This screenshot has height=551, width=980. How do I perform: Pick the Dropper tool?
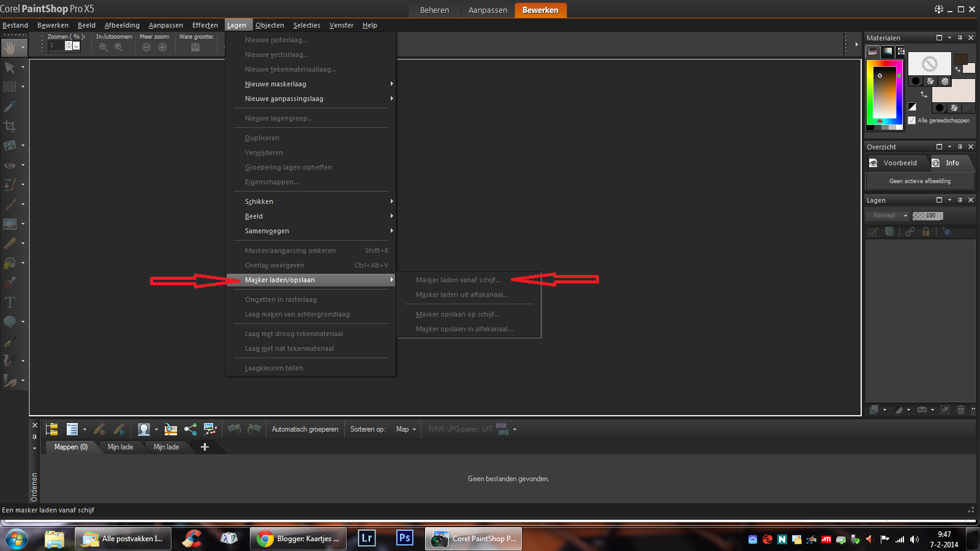coord(9,107)
